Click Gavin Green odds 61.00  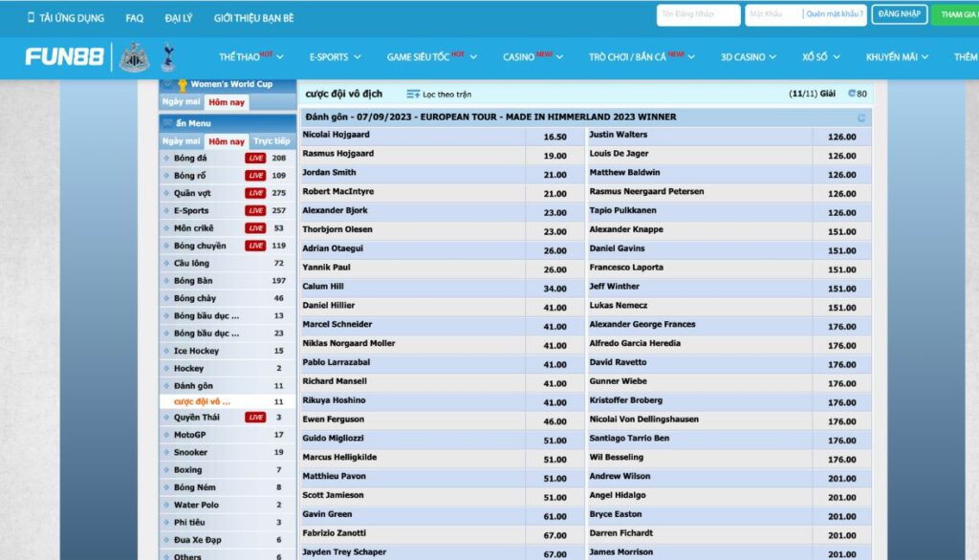tap(555, 516)
